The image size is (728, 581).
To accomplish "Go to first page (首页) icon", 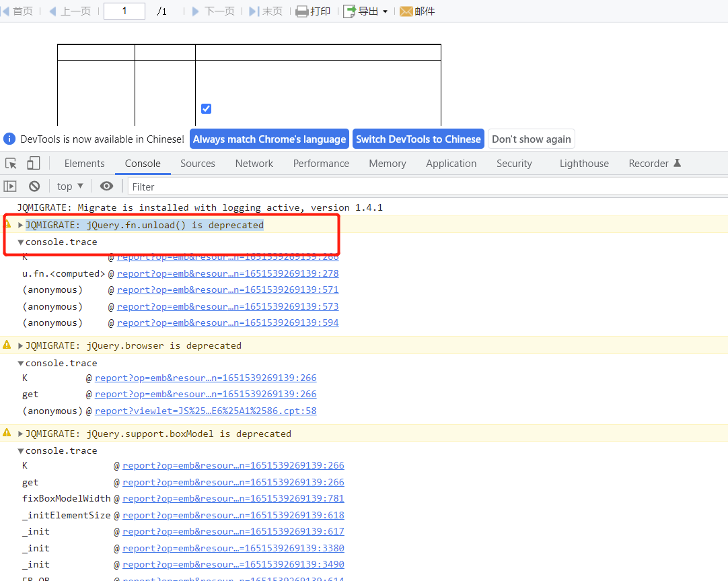I will (5, 11).
